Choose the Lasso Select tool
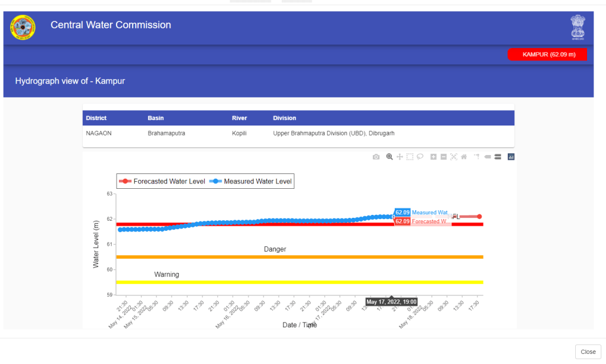 pyautogui.click(x=420, y=157)
